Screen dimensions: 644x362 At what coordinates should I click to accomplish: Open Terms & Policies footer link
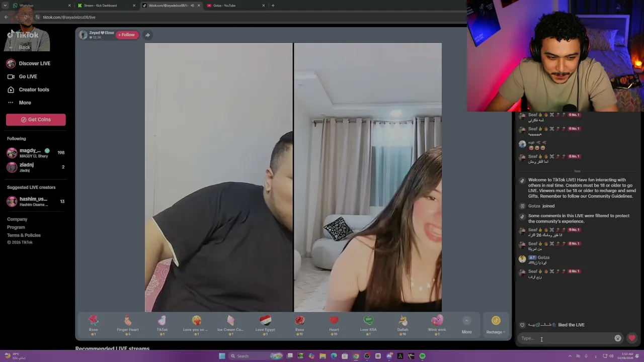click(24, 235)
